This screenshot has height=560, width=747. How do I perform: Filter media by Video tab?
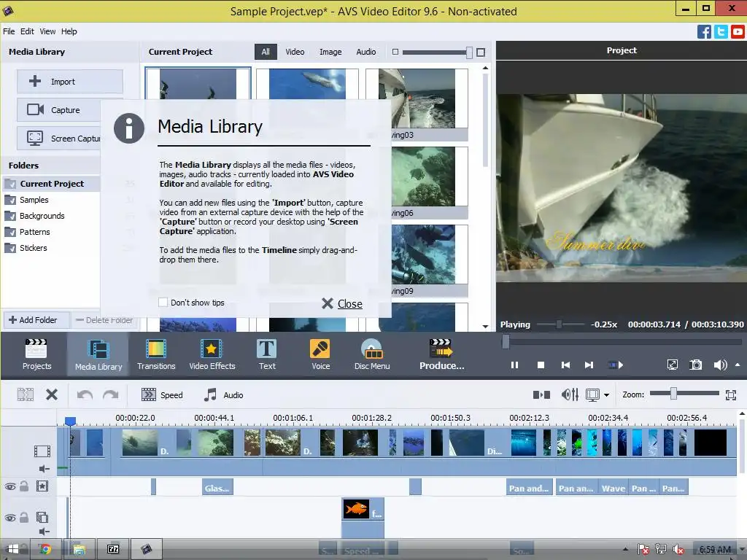[x=295, y=52]
